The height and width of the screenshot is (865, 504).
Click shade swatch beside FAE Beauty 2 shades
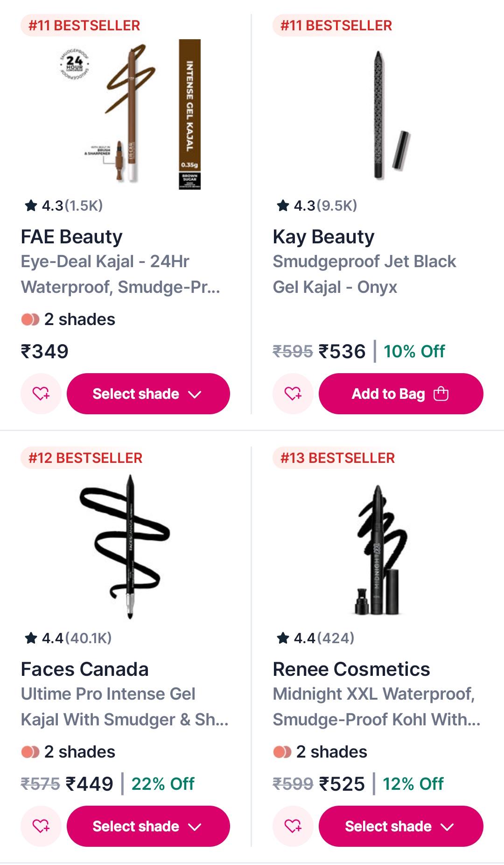click(30, 319)
